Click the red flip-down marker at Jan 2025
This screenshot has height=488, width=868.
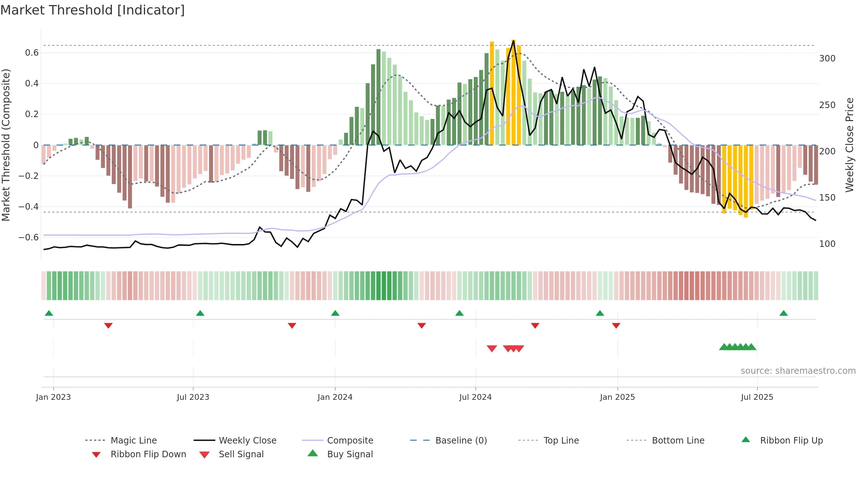pos(616,325)
